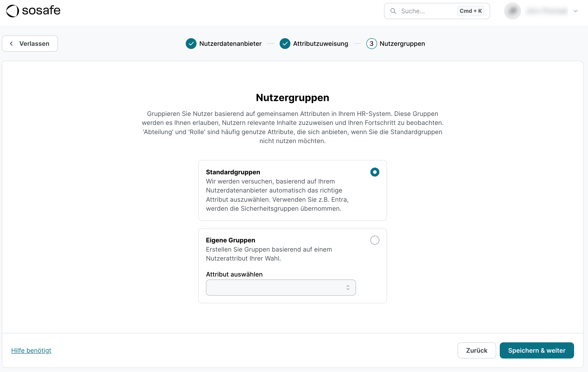Click the back arrow in Verlassen
This screenshot has width=588, height=372.
coord(11,44)
